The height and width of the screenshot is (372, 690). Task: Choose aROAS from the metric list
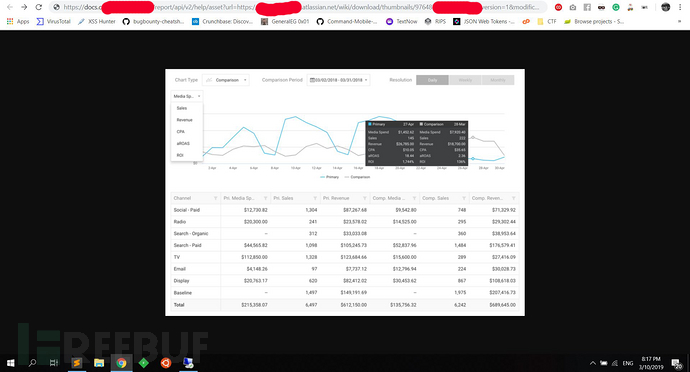click(183, 144)
